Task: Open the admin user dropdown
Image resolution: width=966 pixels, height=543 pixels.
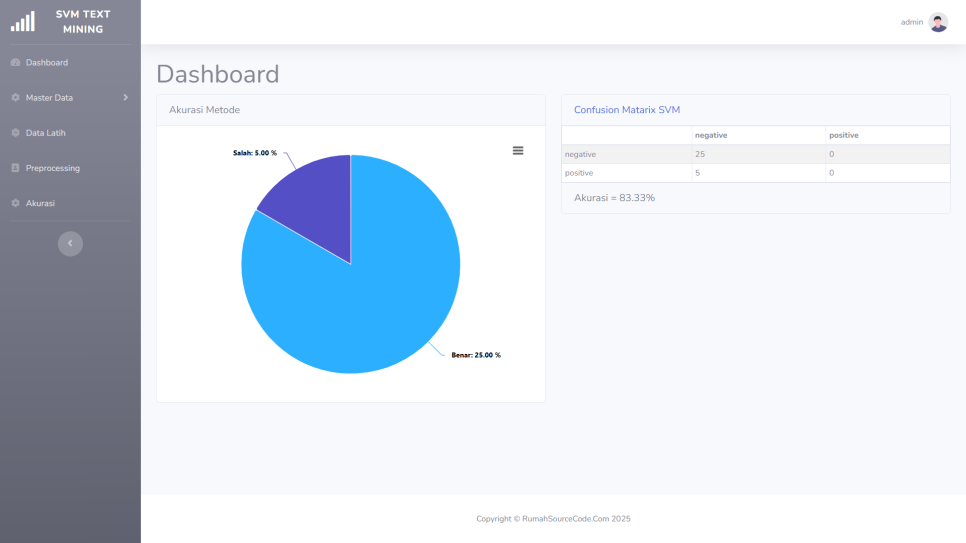Action: [912, 22]
